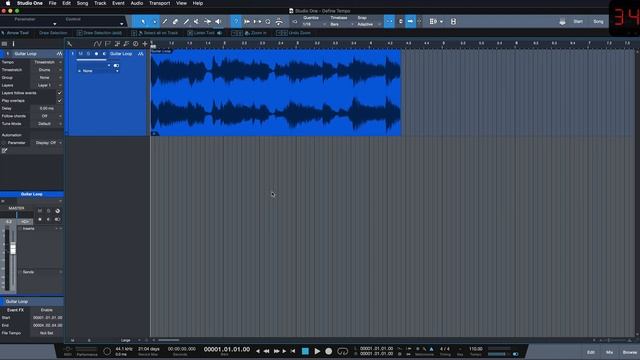Click the magnifier zoom icon in toolbar
Image resolution: width=640 pixels, height=360 pixels.
[268, 22]
